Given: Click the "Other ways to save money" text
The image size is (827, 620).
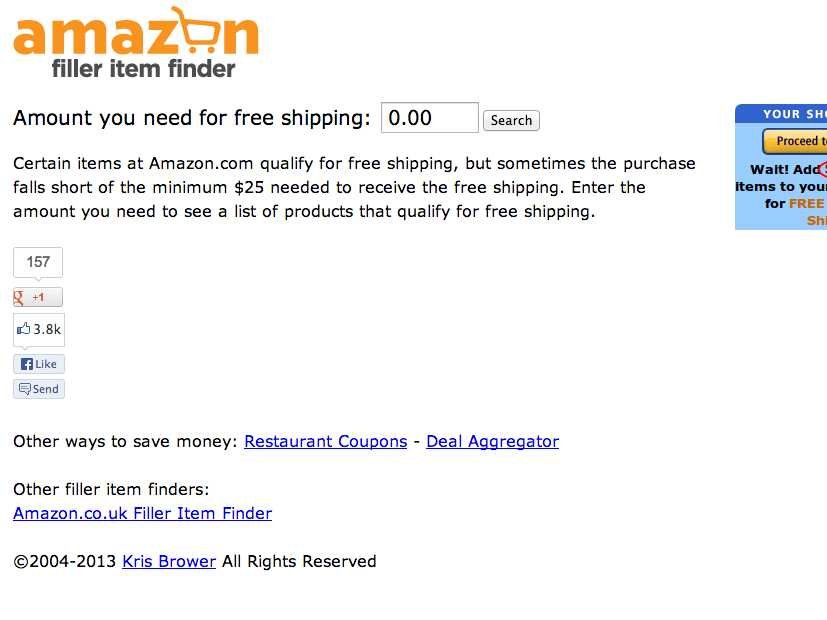Looking at the screenshot, I should [x=125, y=441].
